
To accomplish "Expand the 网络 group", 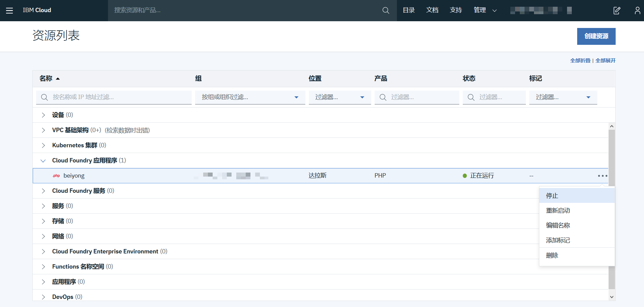I will click(43, 236).
